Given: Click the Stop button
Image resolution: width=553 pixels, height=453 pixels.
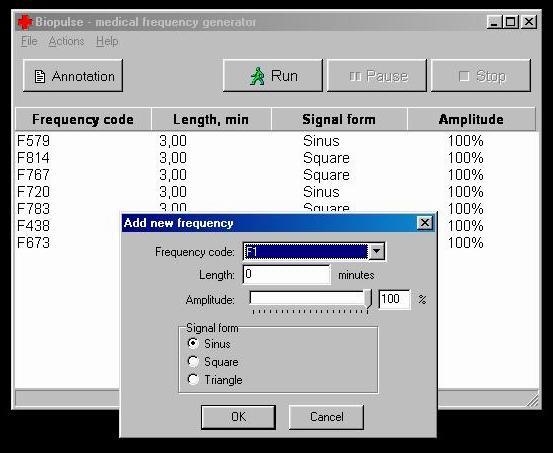Looking at the screenshot, I should pos(481,76).
